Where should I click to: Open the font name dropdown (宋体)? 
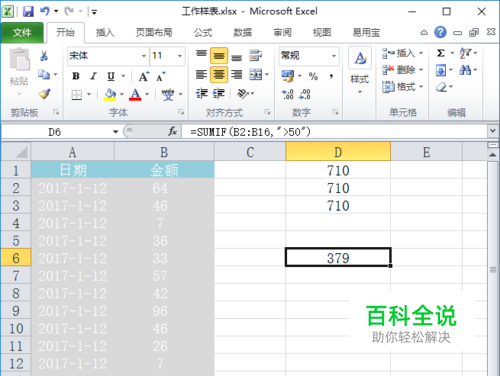(x=144, y=56)
